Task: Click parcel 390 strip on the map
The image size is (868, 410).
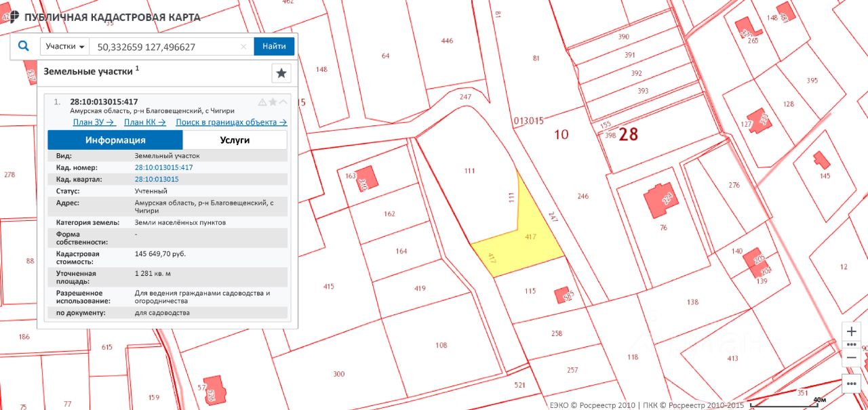Action: tap(623, 37)
